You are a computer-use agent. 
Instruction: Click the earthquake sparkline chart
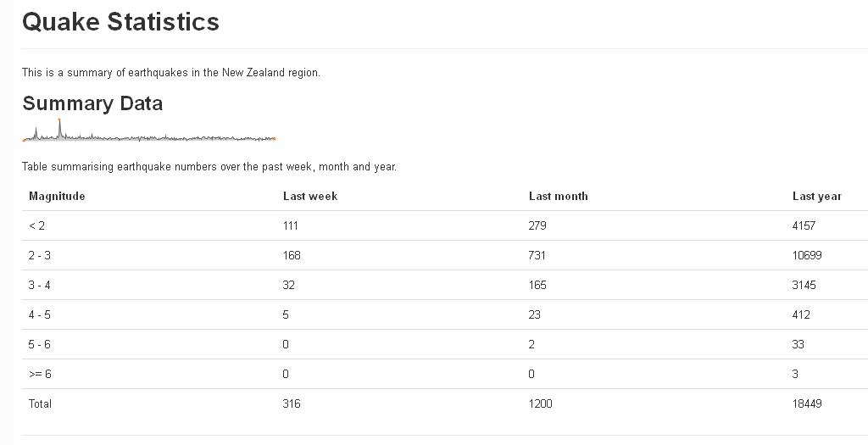[149, 134]
